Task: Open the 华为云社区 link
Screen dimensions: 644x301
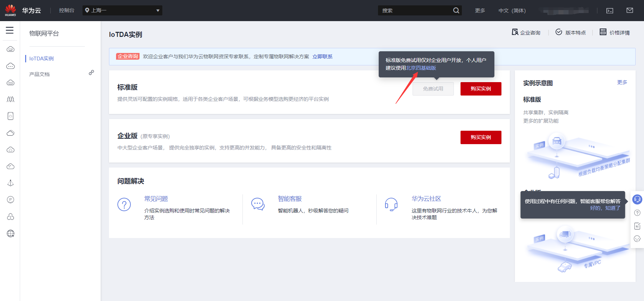Action: 426,199
